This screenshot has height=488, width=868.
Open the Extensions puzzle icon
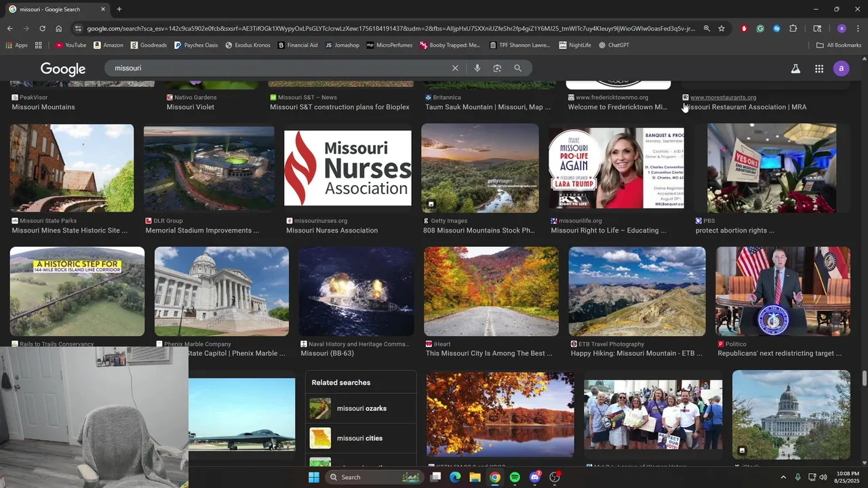pos(793,28)
